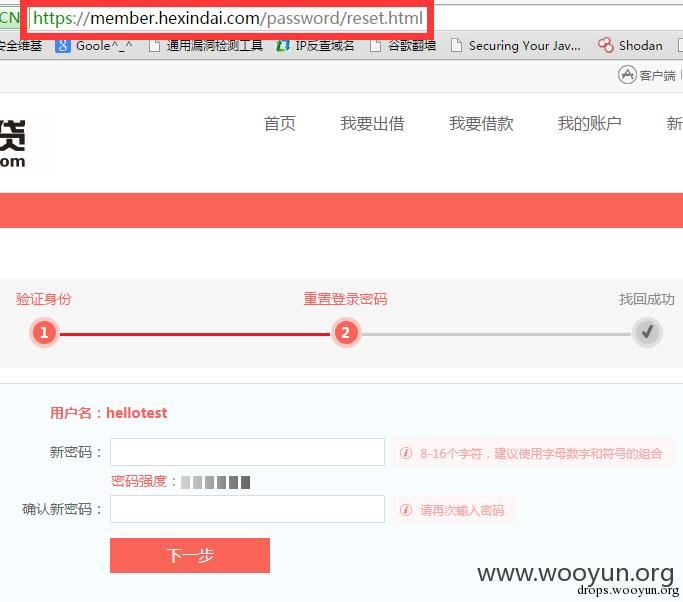Click the checkmark circle for 找回成功
This screenshot has width=683, height=602.
click(647, 332)
